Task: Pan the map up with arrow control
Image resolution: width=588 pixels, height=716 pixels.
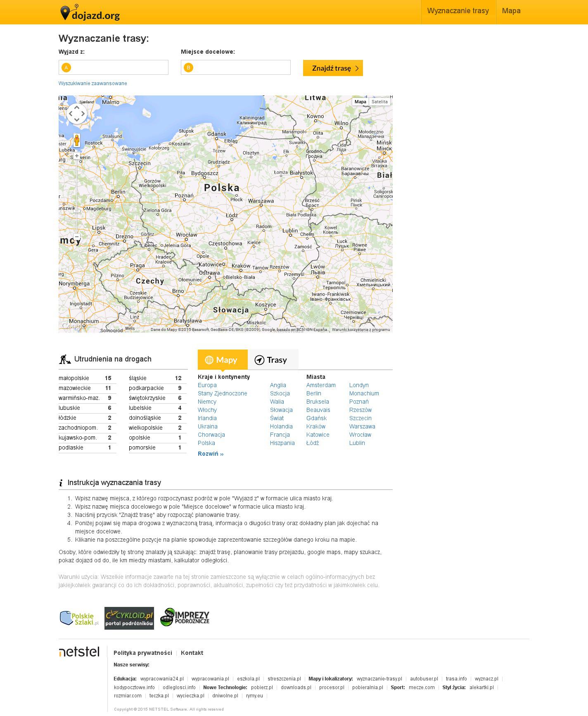Action: 76,107
